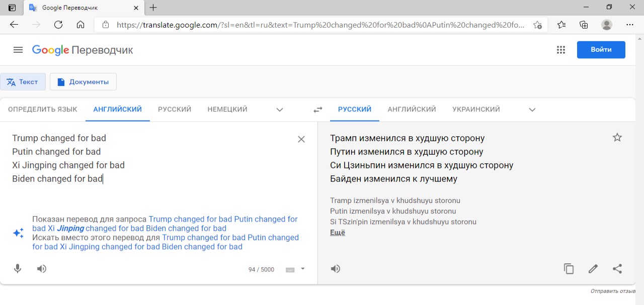Click the suggestion sparkle icon

click(18, 233)
